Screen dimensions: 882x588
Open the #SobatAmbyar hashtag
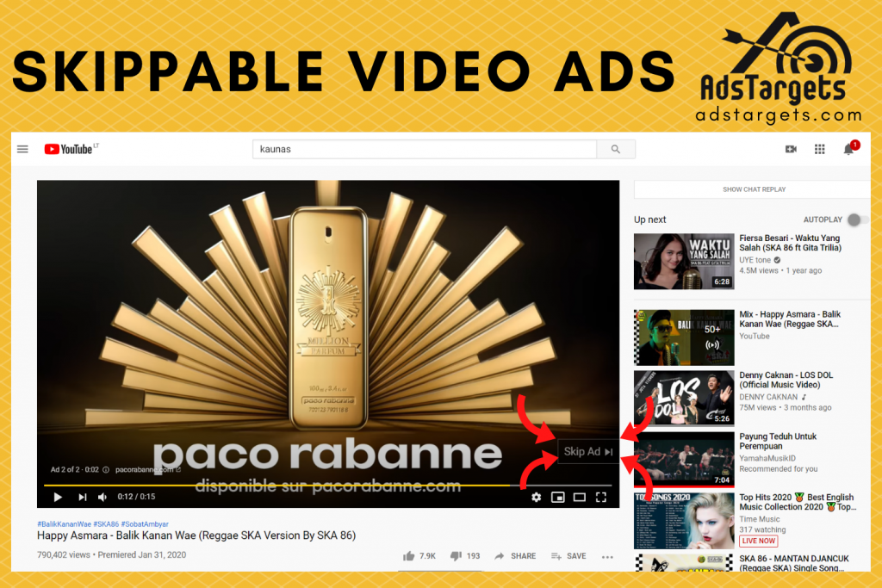click(x=145, y=524)
